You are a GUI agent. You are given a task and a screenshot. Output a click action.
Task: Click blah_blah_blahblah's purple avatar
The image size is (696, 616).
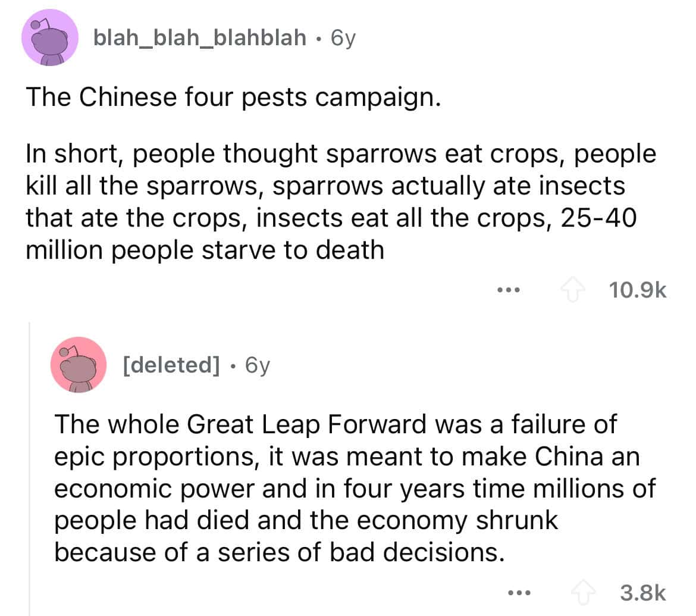[49, 38]
